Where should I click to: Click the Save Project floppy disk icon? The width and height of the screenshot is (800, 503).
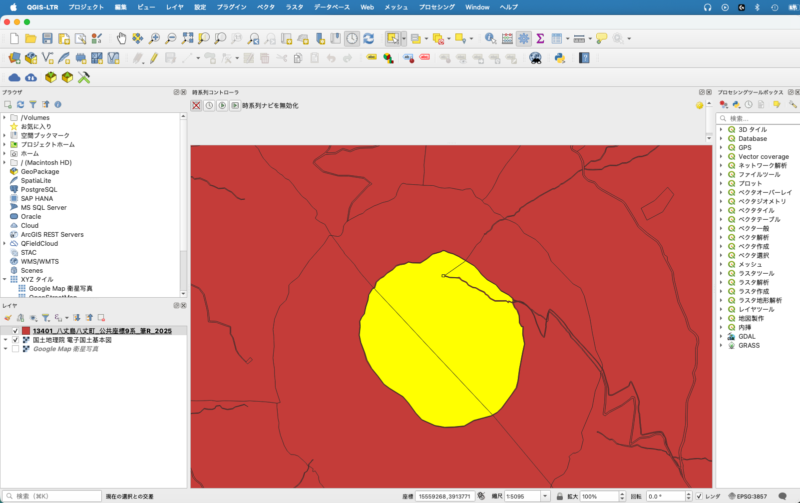coord(49,38)
